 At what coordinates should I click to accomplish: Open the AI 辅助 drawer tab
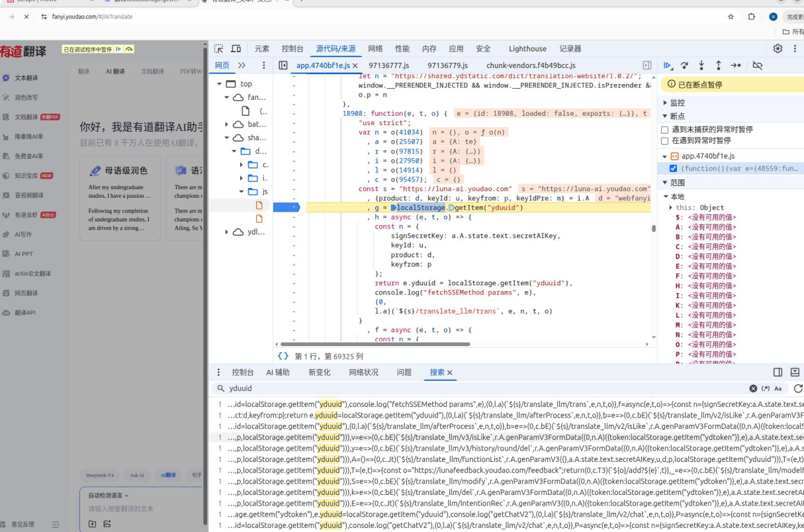(x=278, y=373)
